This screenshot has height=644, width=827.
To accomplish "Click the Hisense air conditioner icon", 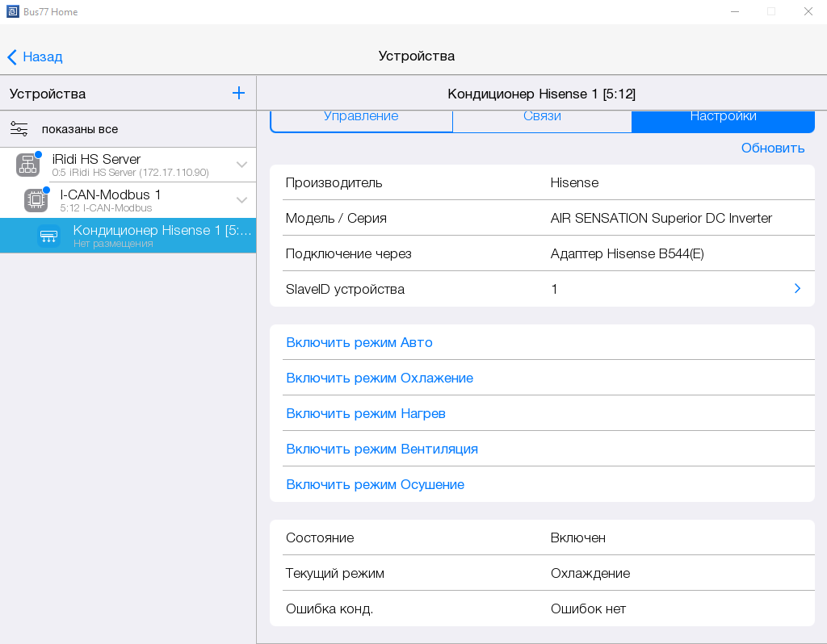I will point(48,236).
